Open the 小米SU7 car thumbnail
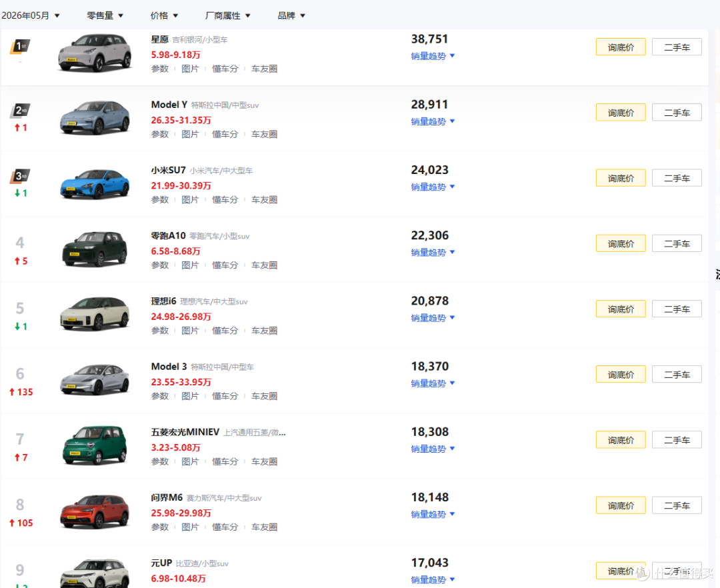This screenshot has width=720, height=588. [x=95, y=183]
